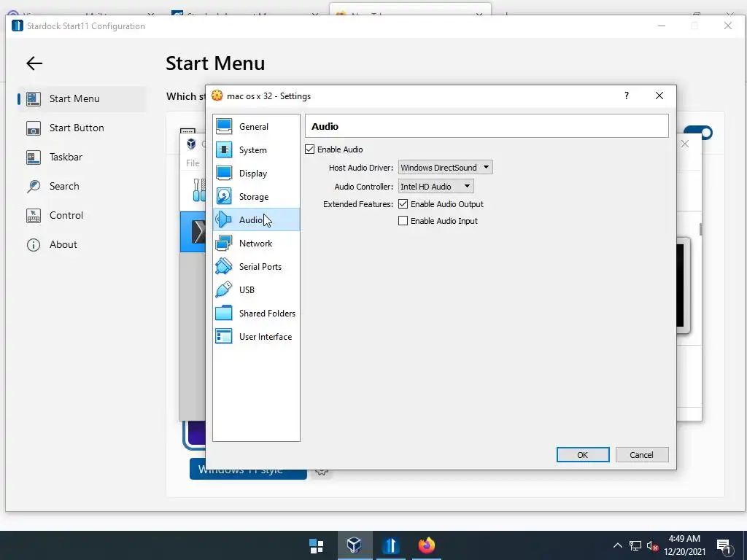
Task: Click the scrollbar in the VirtualBox Manager window
Action: (x=701, y=229)
